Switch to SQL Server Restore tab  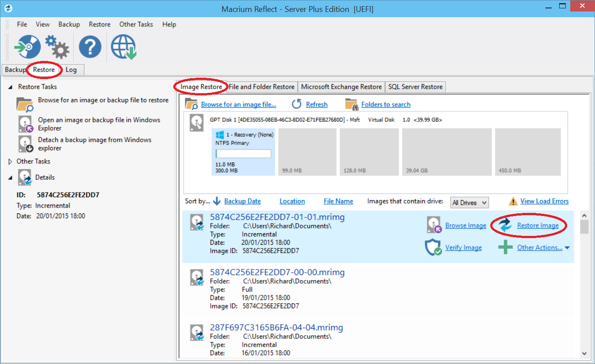[x=416, y=87]
